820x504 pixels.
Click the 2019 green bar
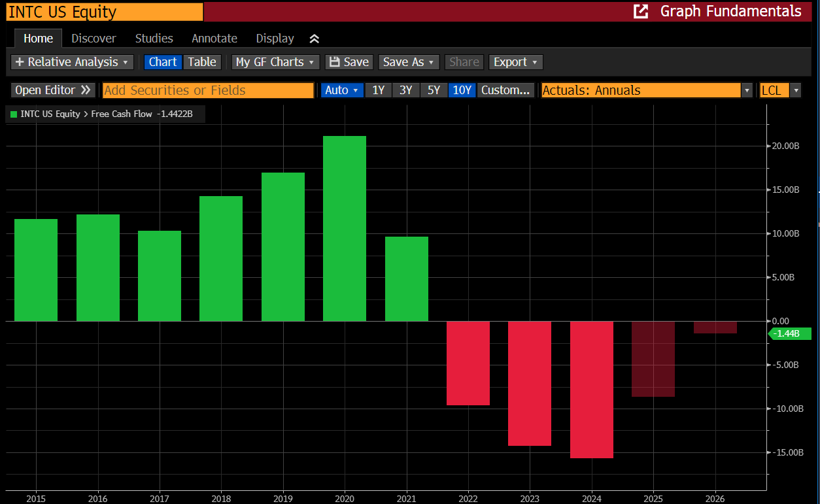[x=283, y=246]
